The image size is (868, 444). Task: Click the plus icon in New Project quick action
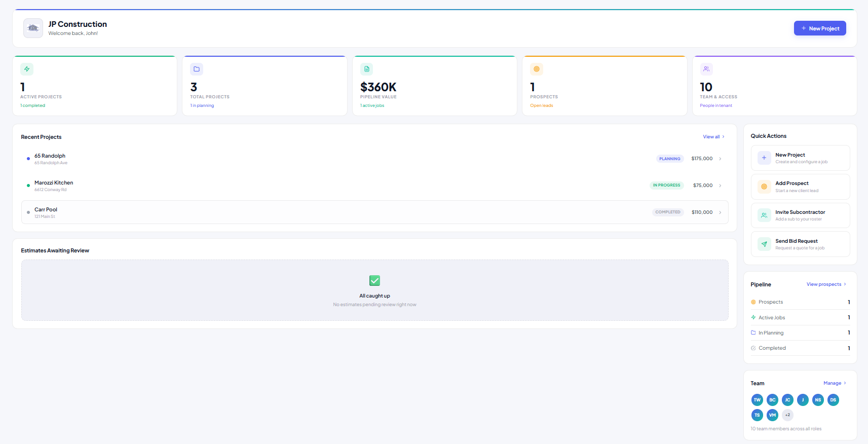click(764, 158)
